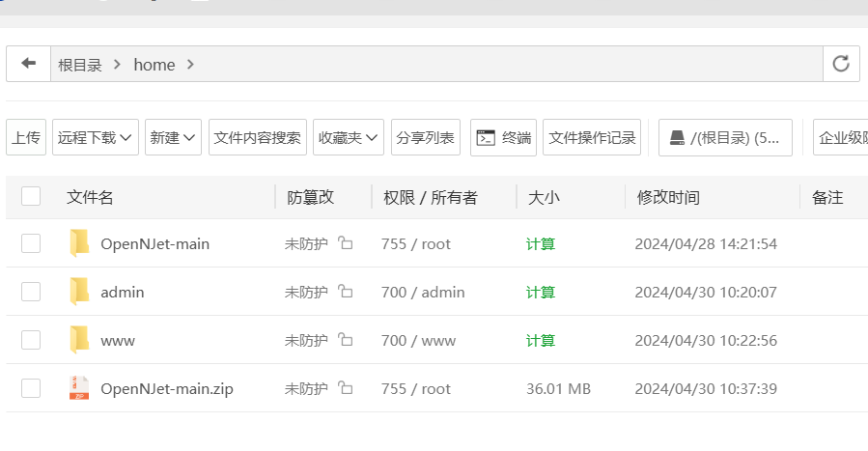Click 700 / www permission
The width and height of the screenshot is (868, 451).
click(x=418, y=340)
